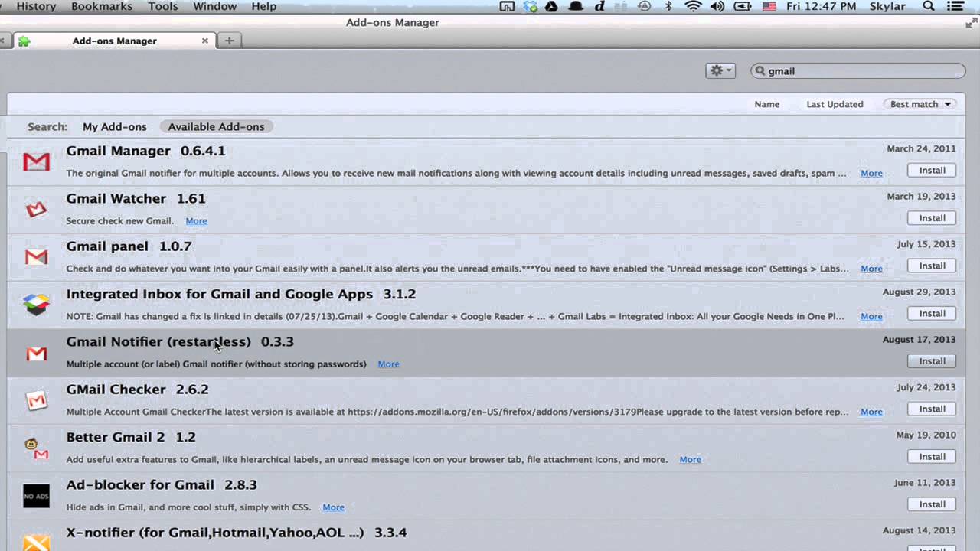980x551 pixels.
Task: Click the bowler hat menu bar icon
Action: click(576, 6)
